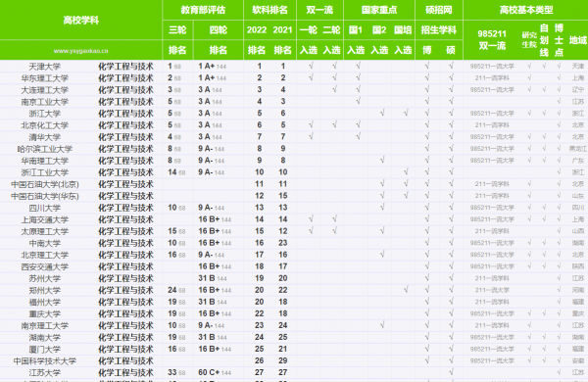Click the 北京理工大学 cell

click(x=45, y=256)
